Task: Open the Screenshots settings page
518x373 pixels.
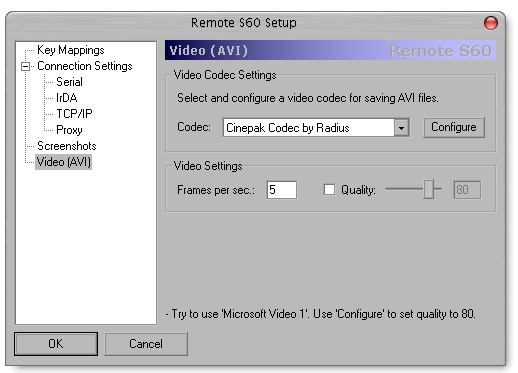Action: tap(67, 146)
